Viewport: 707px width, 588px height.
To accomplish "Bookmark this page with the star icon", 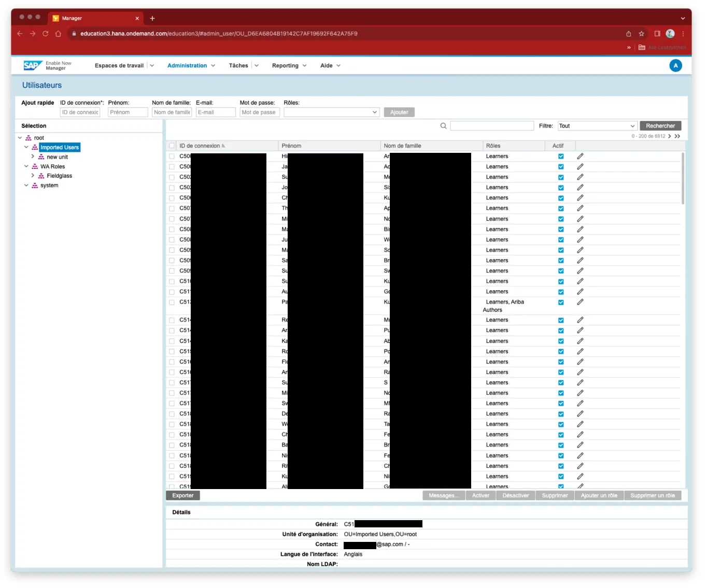I will [x=641, y=34].
